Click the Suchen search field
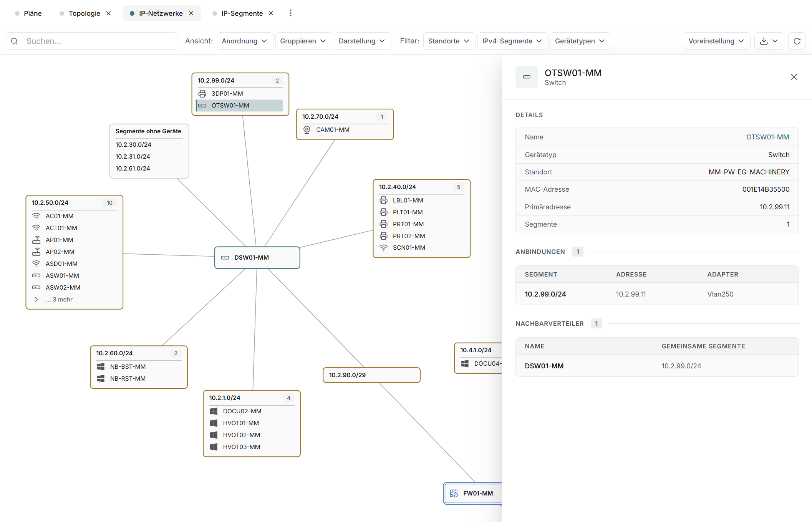The height and width of the screenshot is (522, 812). [x=92, y=41]
